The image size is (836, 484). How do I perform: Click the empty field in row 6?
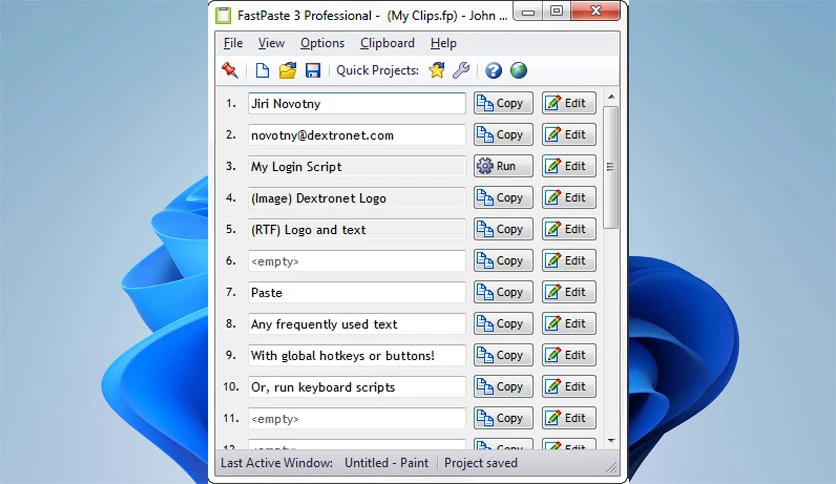357,261
